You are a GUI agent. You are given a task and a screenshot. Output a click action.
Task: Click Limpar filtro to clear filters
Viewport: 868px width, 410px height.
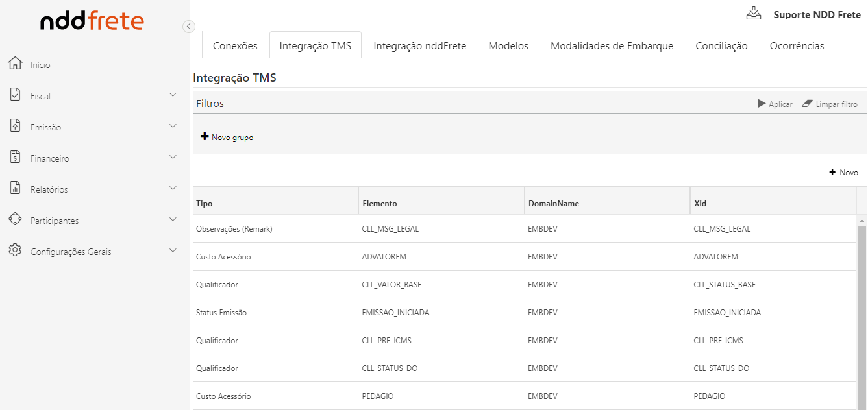(x=830, y=104)
